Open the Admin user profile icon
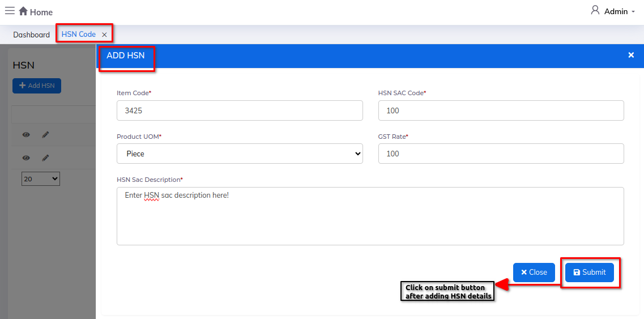The height and width of the screenshot is (319, 644). coord(595,10)
